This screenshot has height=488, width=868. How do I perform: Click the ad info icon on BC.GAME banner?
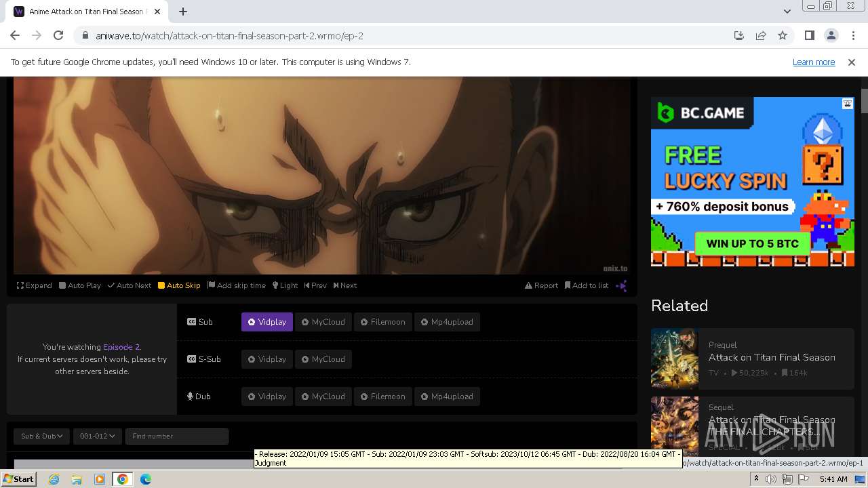point(848,104)
